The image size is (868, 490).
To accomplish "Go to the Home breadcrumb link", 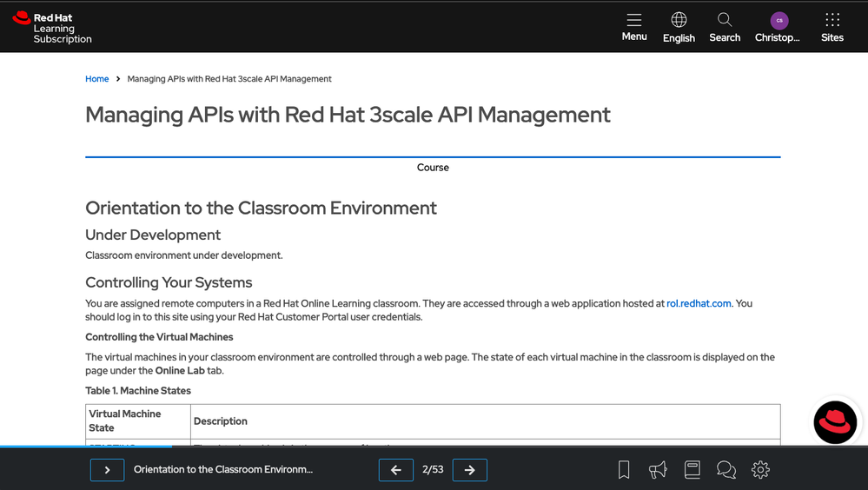I will (x=96, y=79).
